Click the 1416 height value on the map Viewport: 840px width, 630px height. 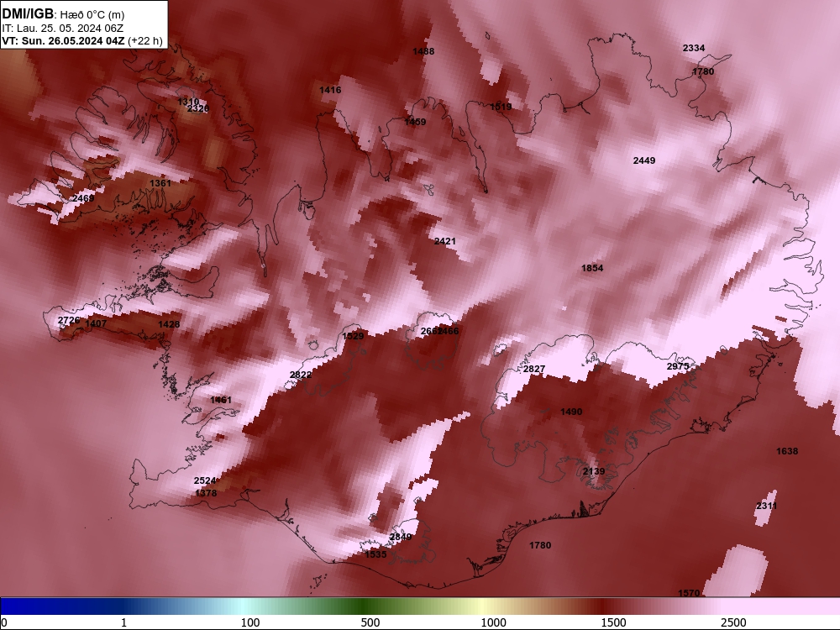330,90
